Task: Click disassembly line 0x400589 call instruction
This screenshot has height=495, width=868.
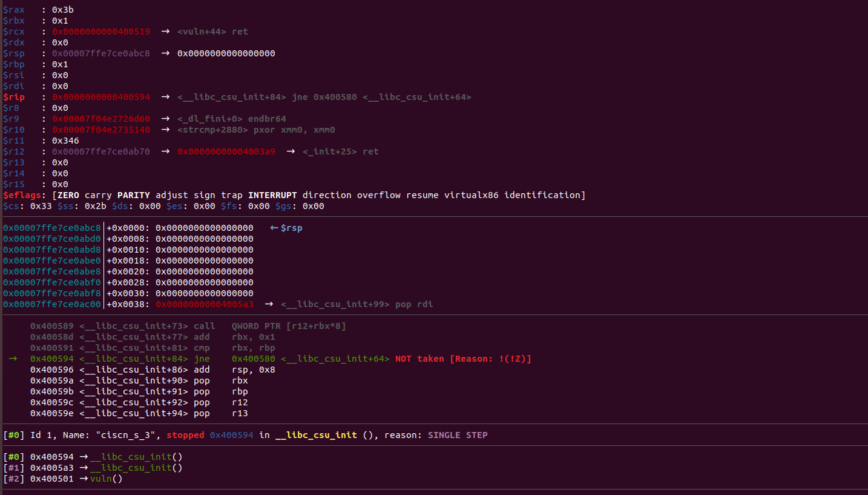Action: (x=188, y=326)
